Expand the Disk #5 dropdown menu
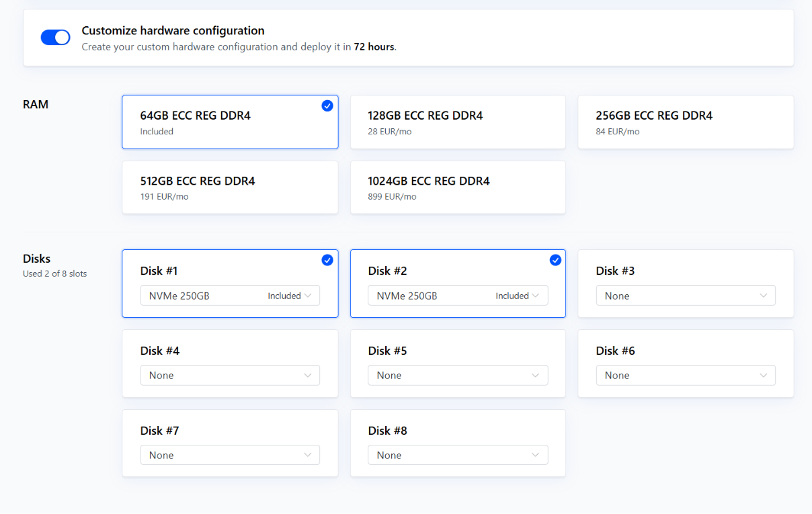812x514 pixels. [458, 376]
